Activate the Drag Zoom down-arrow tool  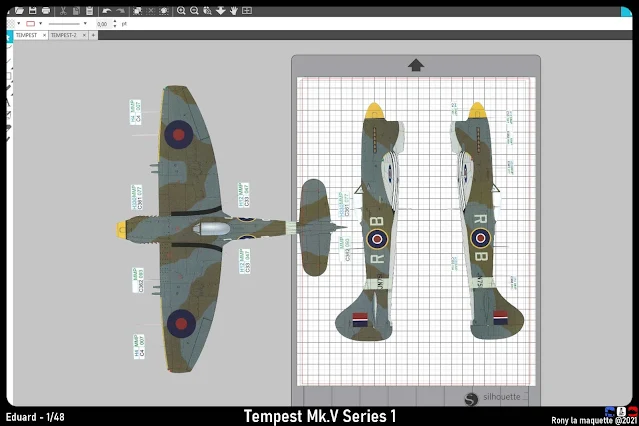(220, 11)
